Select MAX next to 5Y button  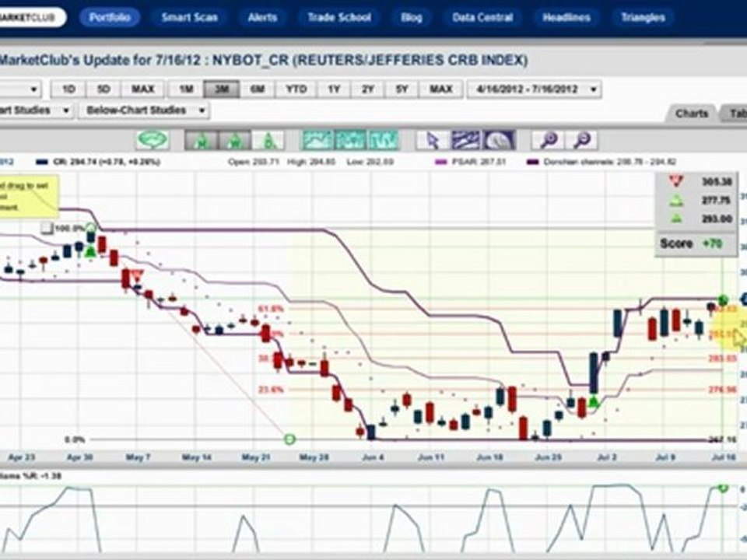[440, 89]
